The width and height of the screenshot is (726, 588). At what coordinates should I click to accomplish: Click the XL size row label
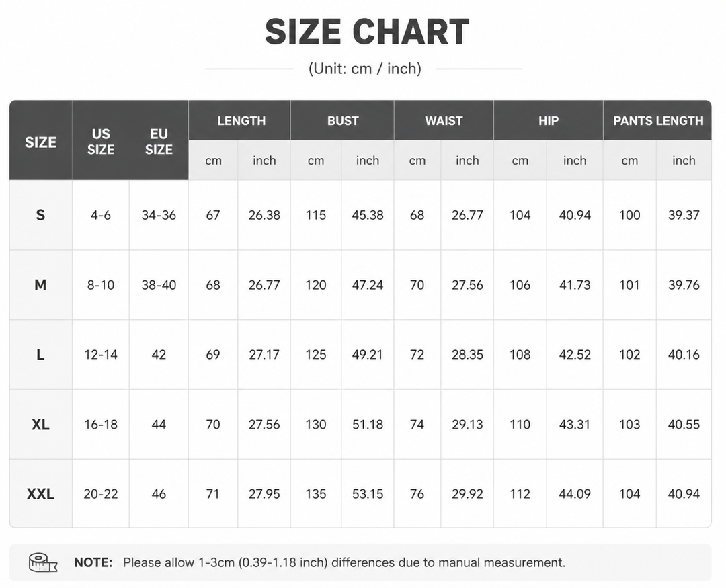point(41,424)
